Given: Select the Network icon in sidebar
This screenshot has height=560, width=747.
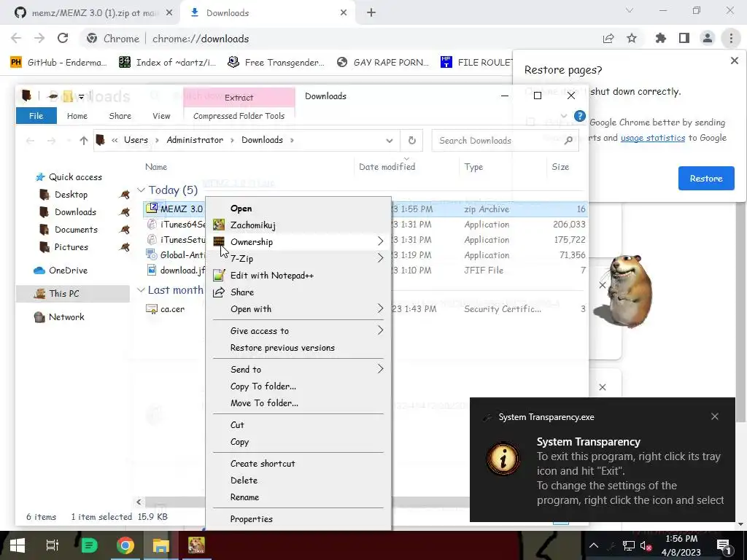Looking at the screenshot, I should click(39, 317).
